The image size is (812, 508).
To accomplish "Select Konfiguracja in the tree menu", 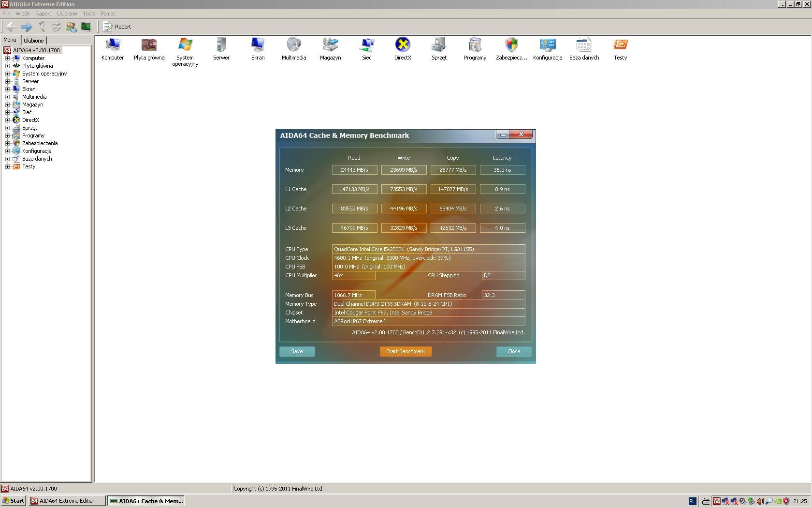I will point(37,151).
